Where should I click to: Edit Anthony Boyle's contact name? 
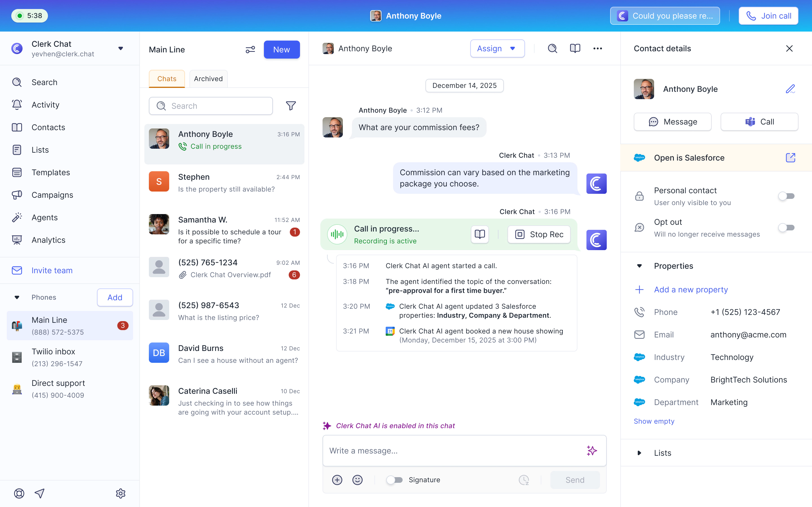790,89
